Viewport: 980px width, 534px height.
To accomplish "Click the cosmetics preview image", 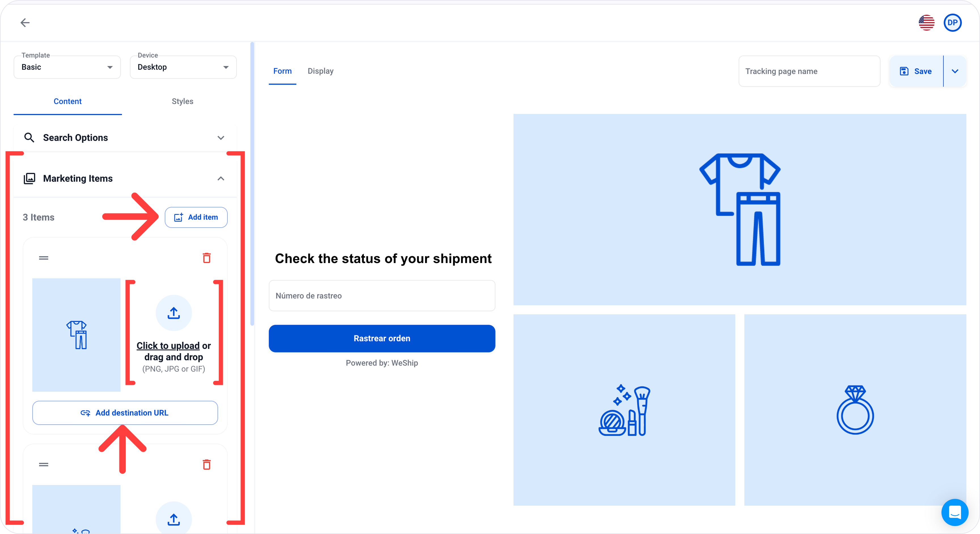I will 624,410.
